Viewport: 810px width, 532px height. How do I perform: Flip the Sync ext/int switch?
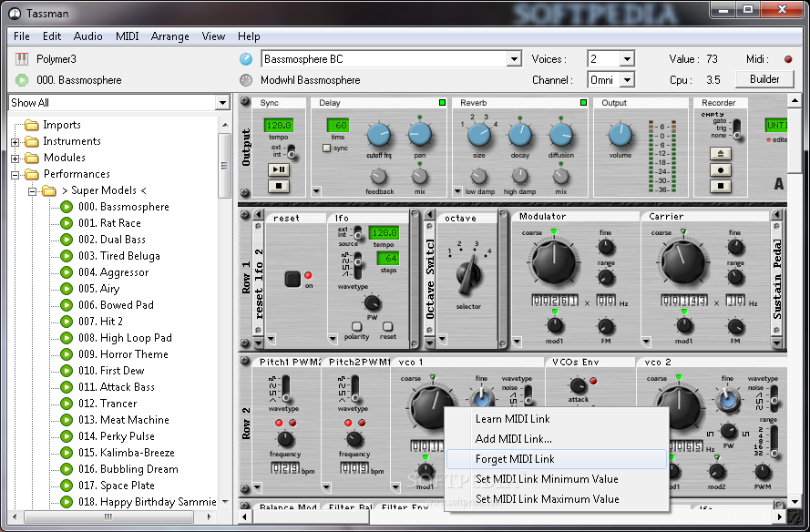[x=292, y=151]
